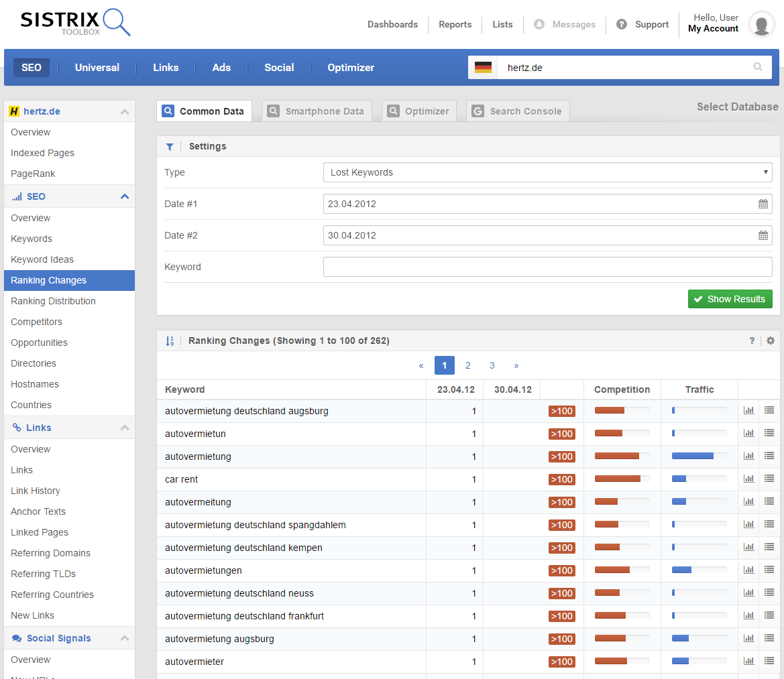Collapse the Links sidebar section
The image size is (784, 679).
point(124,428)
